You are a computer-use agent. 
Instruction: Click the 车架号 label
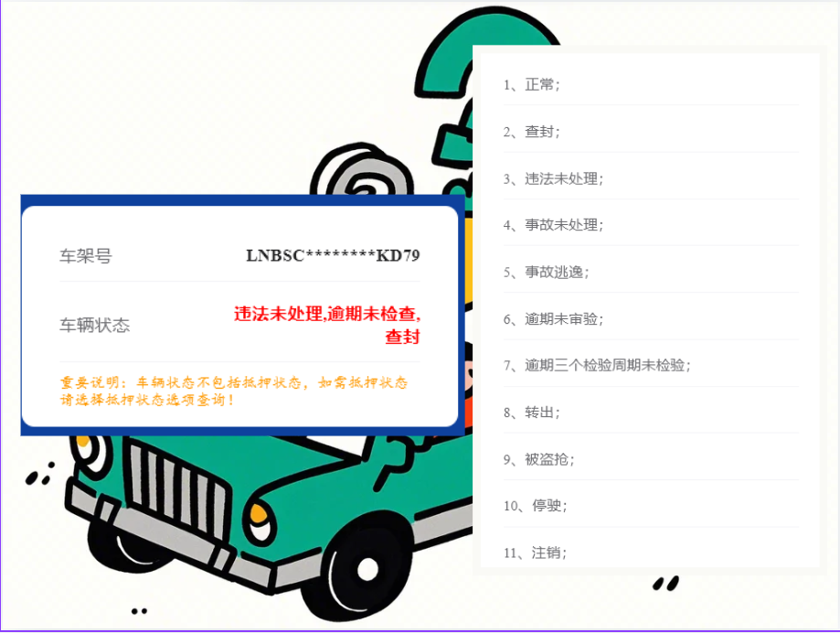point(86,256)
